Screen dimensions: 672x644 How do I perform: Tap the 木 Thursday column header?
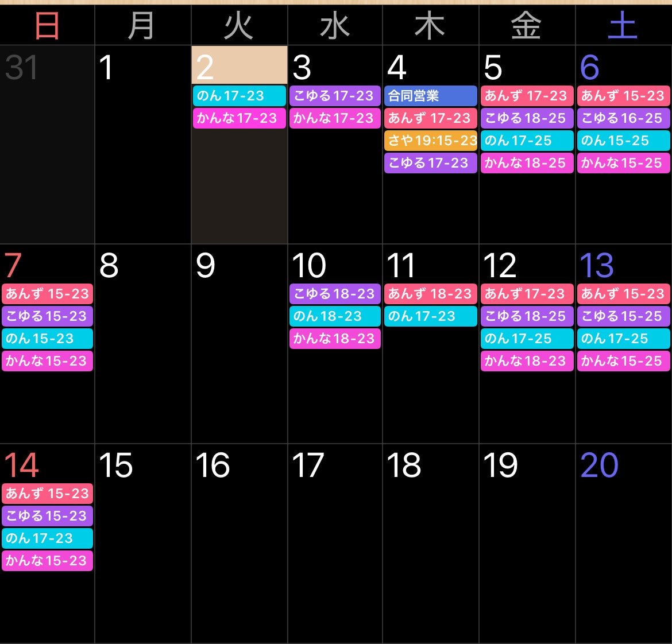click(x=430, y=25)
